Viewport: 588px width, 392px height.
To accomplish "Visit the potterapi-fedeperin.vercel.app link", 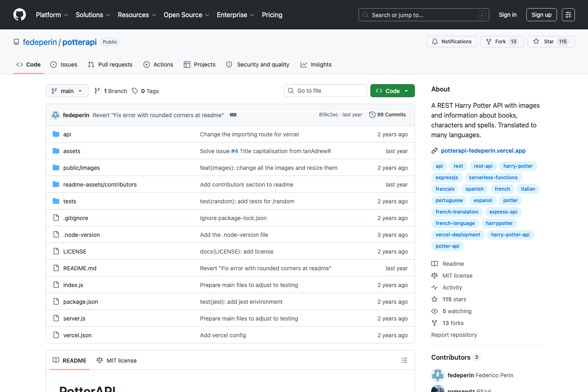I will [483, 150].
